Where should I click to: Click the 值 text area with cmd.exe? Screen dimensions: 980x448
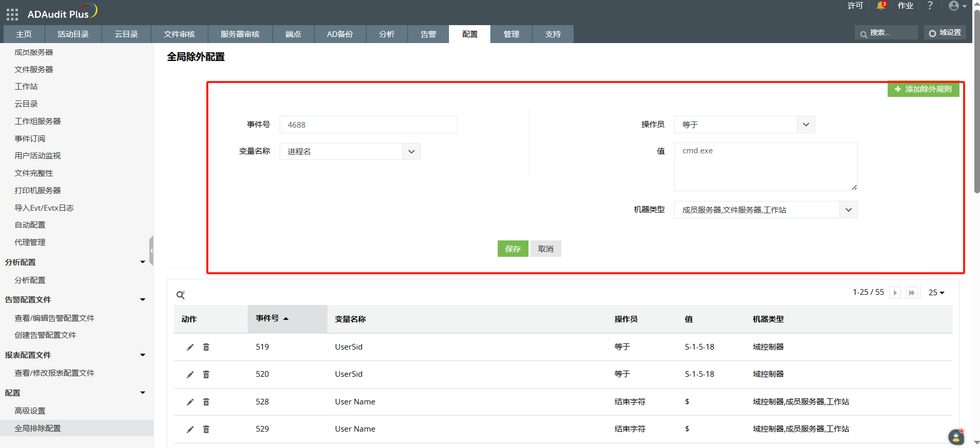(766, 167)
